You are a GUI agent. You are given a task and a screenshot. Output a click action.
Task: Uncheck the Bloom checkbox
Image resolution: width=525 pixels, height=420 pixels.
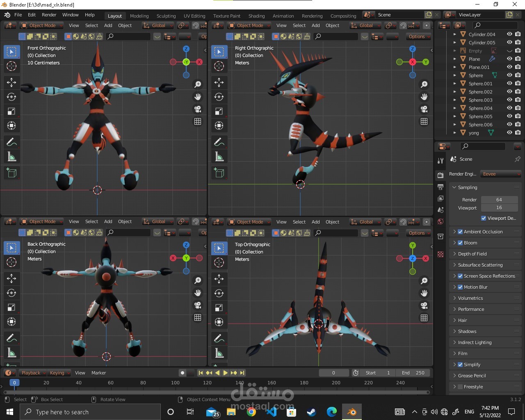pyautogui.click(x=460, y=243)
